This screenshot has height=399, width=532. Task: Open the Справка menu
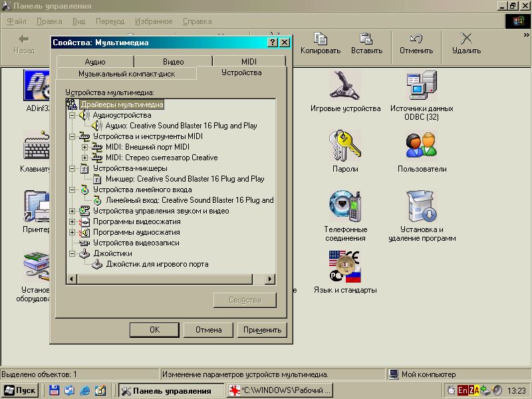tap(198, 21)
